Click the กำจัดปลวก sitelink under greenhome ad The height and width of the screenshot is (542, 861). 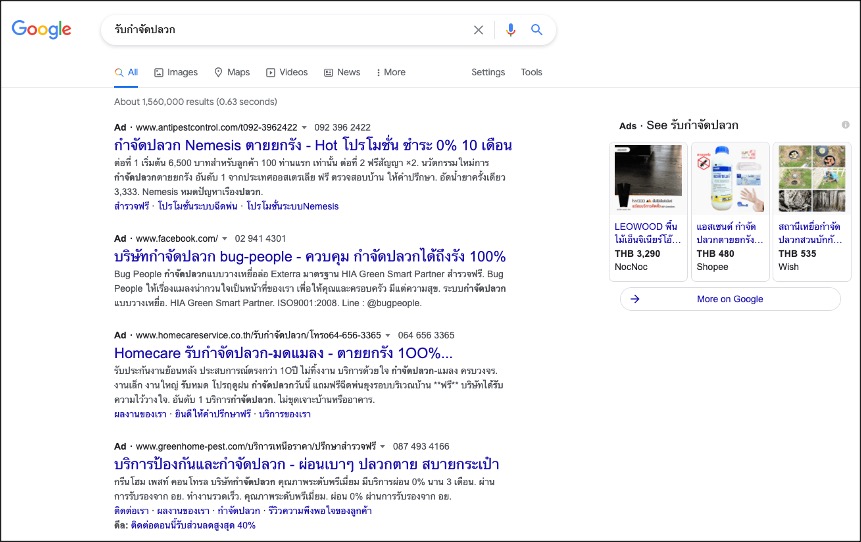point(239,511)
